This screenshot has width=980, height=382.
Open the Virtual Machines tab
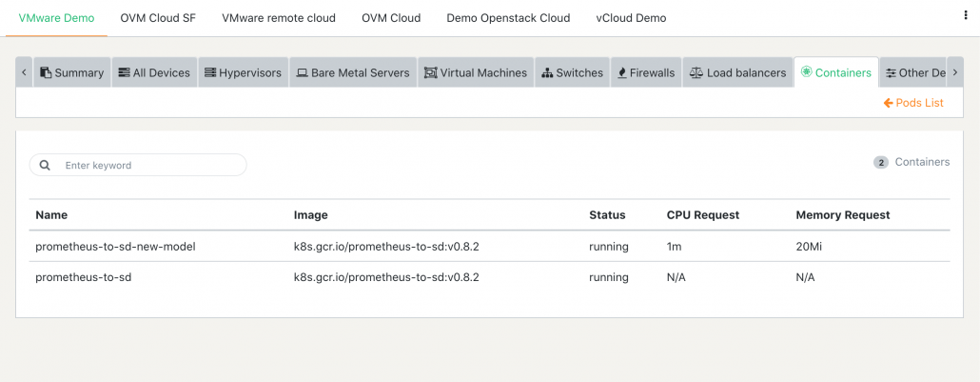476,72
